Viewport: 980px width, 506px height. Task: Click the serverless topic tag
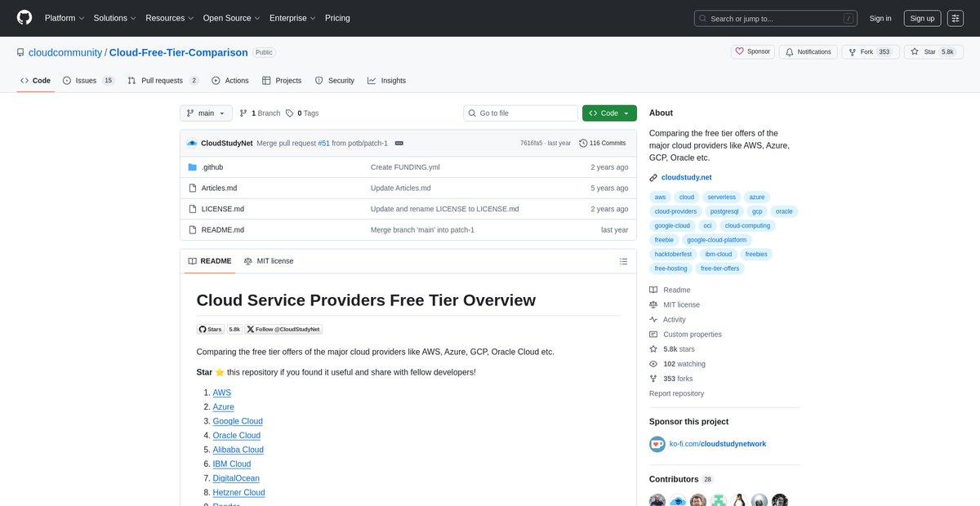coord(721,197)
